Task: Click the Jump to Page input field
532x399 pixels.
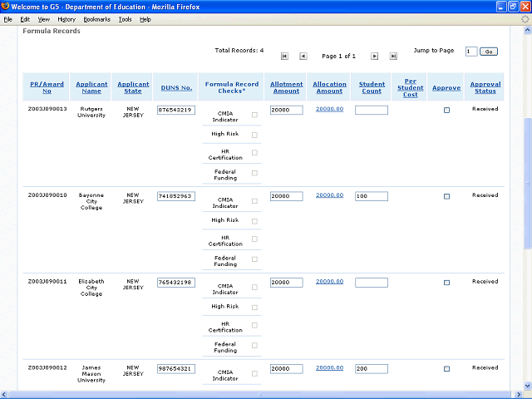Action: tap(471, 52)
